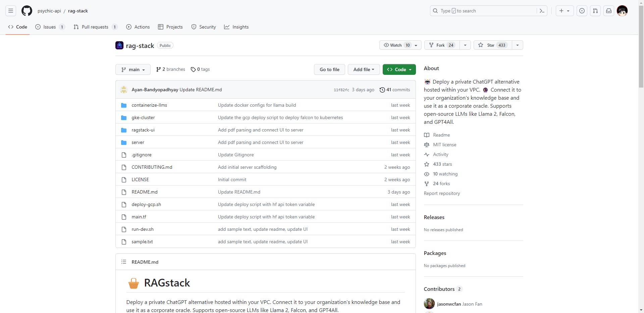Screen dimensions: 644x313
Task: Open the command palette icon
Action: [542, 11]
